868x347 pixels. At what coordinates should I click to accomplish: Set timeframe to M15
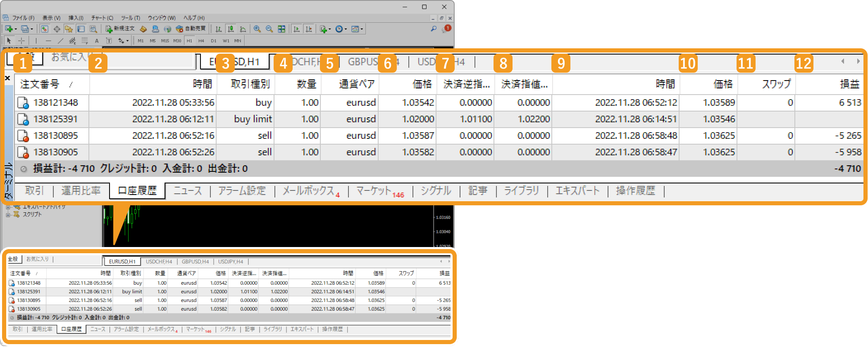coord(165,41)
